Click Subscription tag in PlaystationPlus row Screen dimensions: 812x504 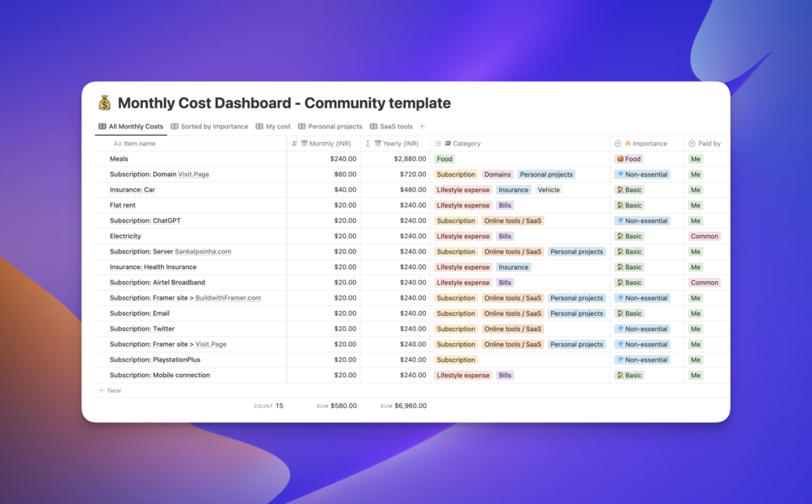click(456, 359)
